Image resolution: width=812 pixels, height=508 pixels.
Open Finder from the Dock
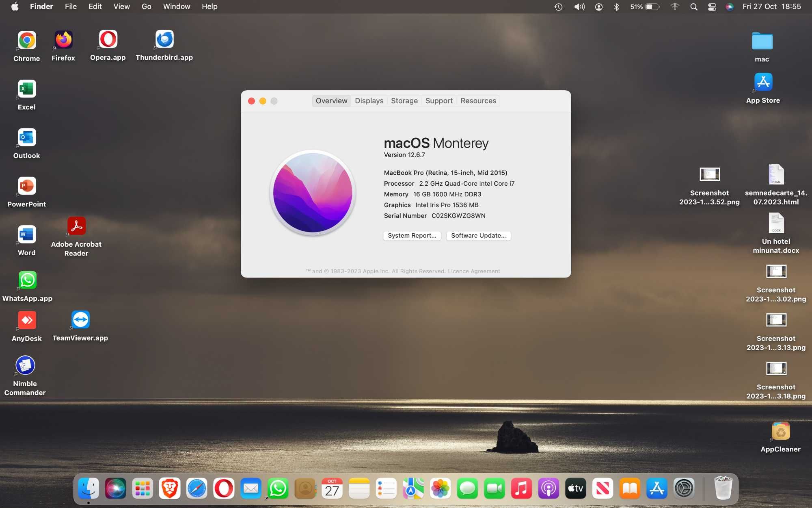pos(89,488)
